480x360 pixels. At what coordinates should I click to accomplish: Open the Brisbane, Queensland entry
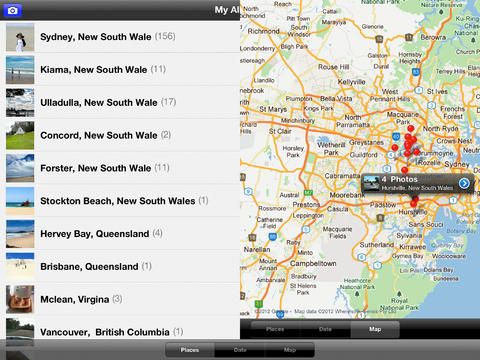[120, 267]
